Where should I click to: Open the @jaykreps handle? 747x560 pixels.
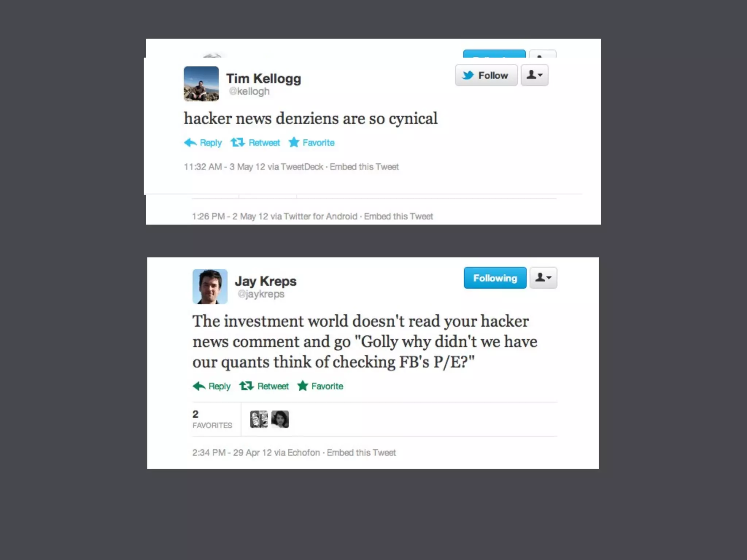click(261, 294)
